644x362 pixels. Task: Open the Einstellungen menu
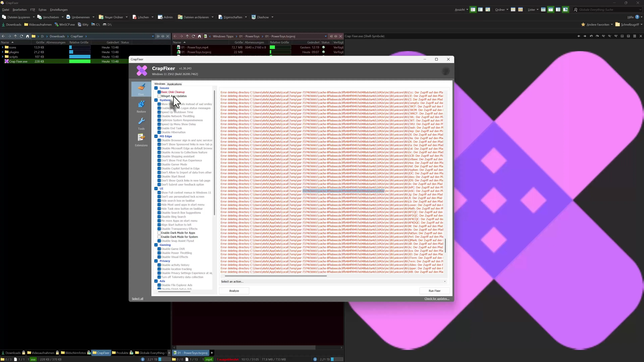(59, 10)
